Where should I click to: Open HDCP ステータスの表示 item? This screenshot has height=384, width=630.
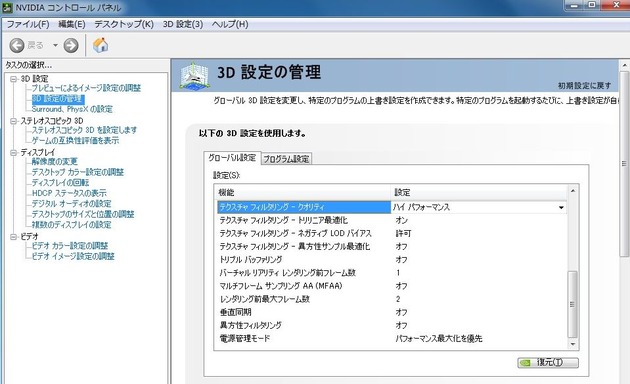point(69,193)
